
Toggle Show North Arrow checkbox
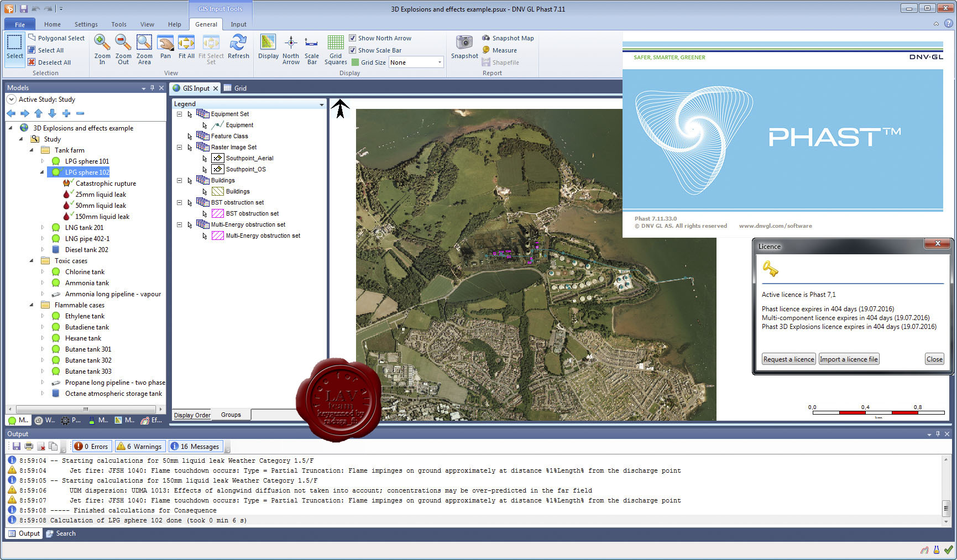click(x=352, y=38)
